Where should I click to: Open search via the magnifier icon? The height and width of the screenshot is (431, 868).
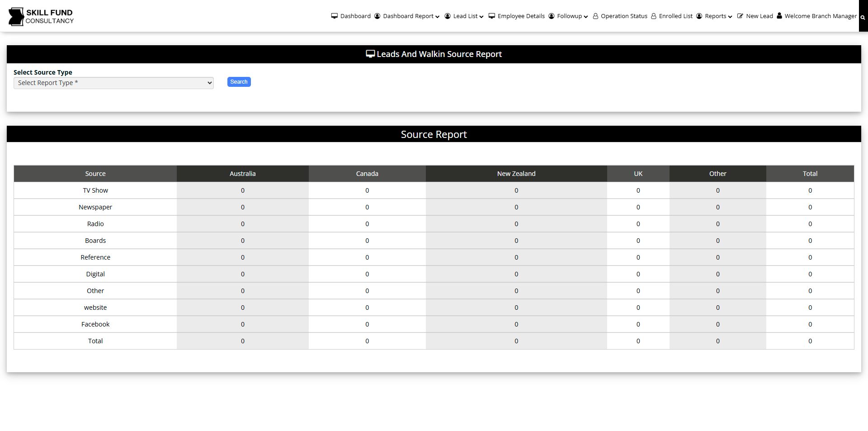point(863,17)
